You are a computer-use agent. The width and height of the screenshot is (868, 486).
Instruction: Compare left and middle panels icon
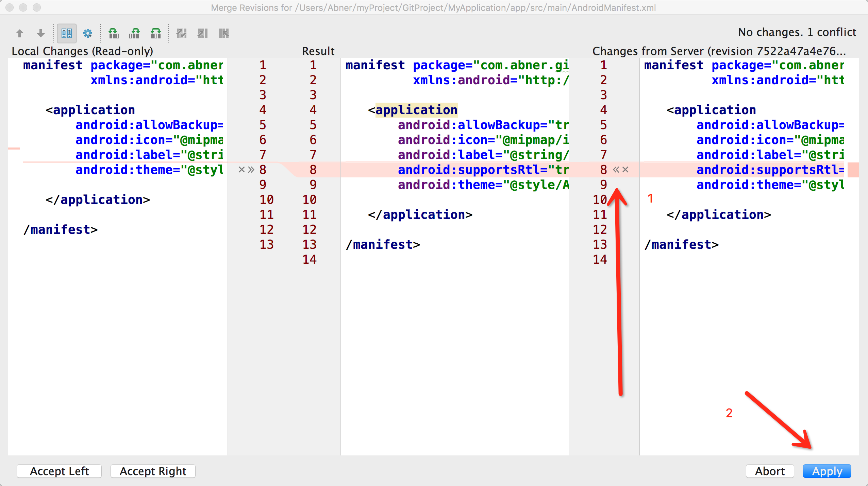tap(114, 33)
